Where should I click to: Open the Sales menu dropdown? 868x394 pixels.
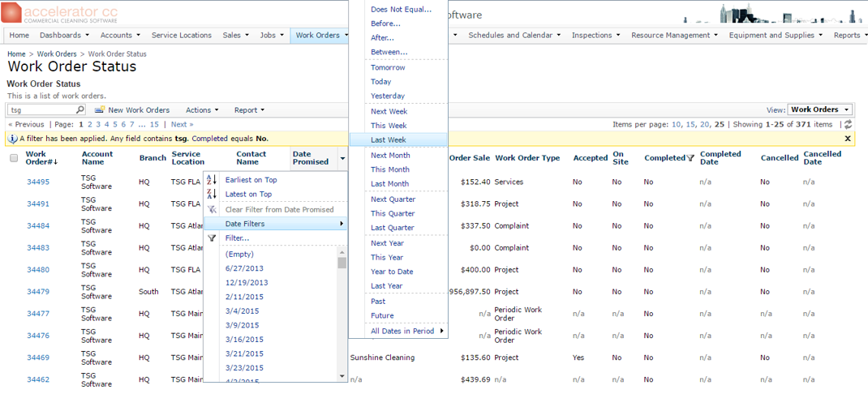tap(235, 35)
